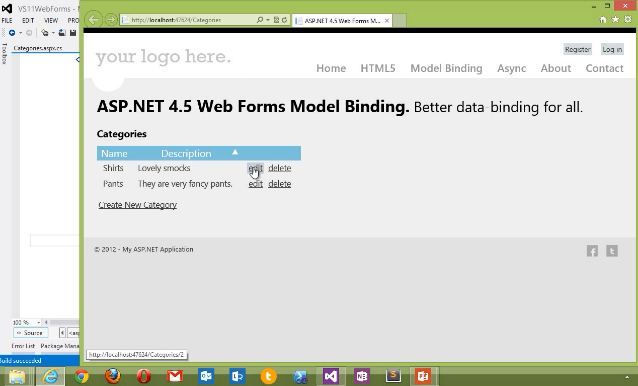Open the VIEW menu in Visual Studio
The image size is (638, 386).
tap(51, 20)
